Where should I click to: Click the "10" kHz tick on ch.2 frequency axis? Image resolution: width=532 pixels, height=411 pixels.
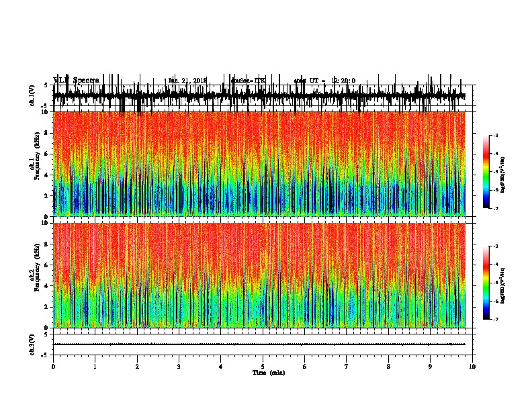pos(45,223)
